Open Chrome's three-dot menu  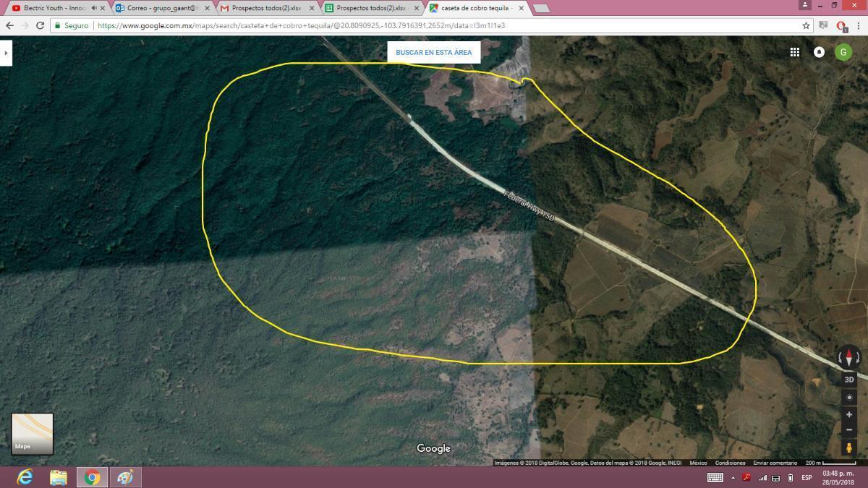coord(858,25)
